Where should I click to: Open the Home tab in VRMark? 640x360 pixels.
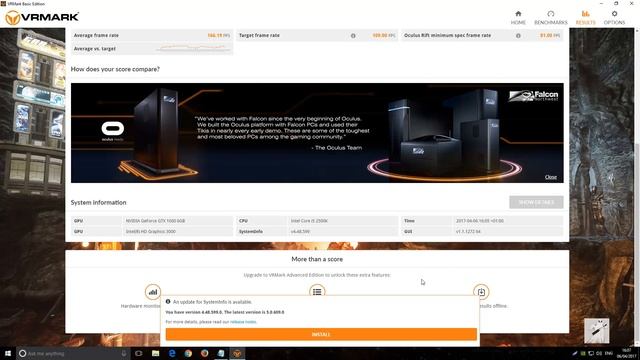[518, 18]
